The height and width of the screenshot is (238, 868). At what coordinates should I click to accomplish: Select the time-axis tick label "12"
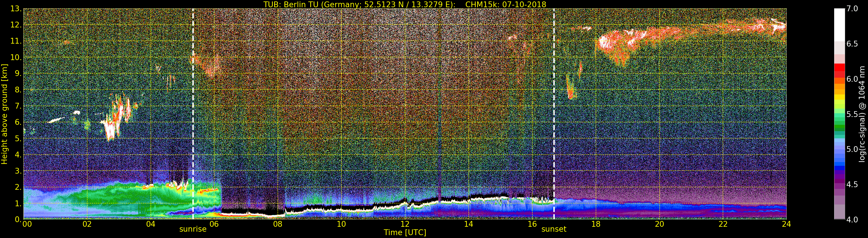pyautogui.click(x=405, y=224)
